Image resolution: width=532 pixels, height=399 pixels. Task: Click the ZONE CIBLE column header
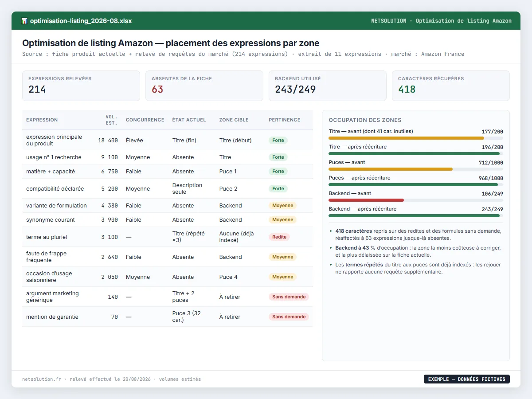(x=234, y=120)
